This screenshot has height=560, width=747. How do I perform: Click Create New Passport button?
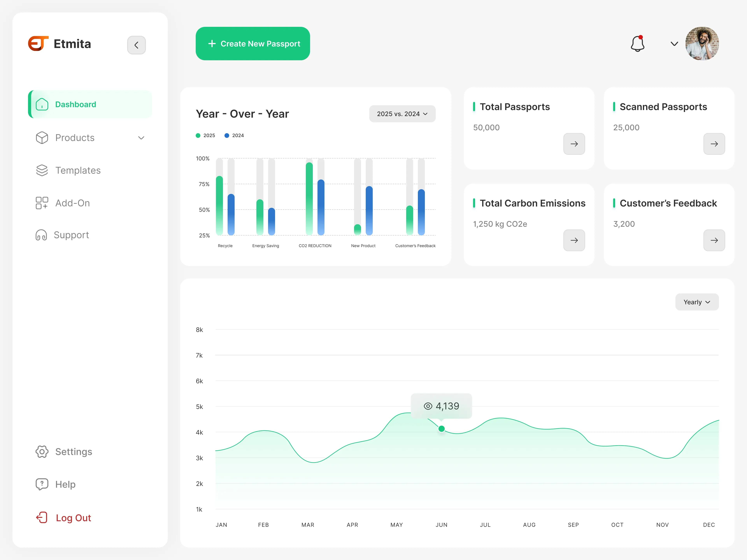[253, 44]
